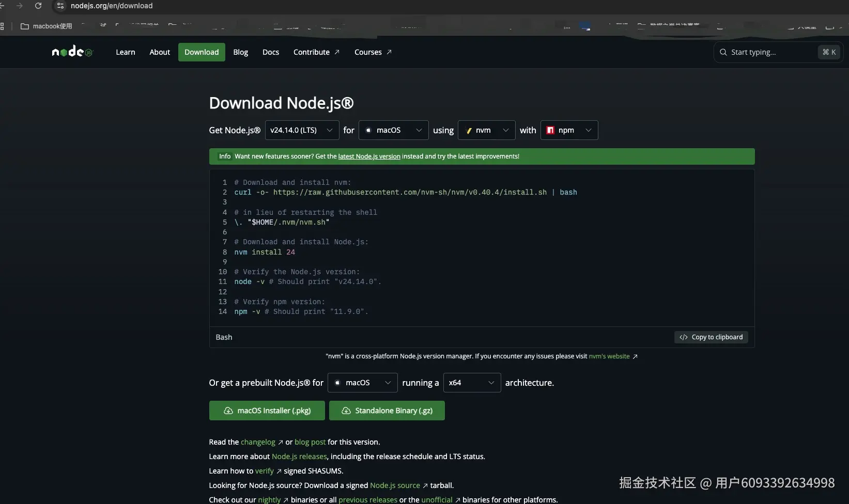Click the "# Verify npm version:" comment

point(280,302)
